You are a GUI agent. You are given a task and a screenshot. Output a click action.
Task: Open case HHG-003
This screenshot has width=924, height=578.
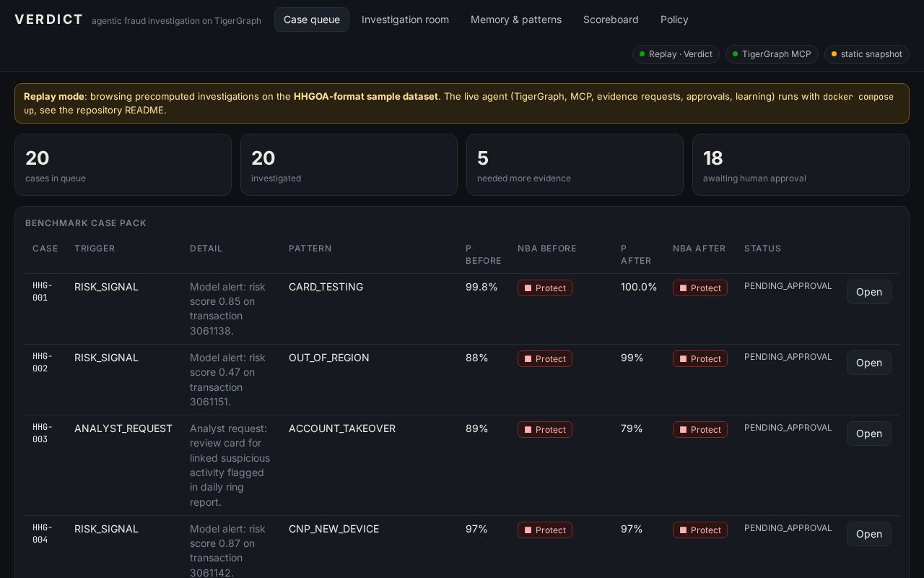coord(869,433)
